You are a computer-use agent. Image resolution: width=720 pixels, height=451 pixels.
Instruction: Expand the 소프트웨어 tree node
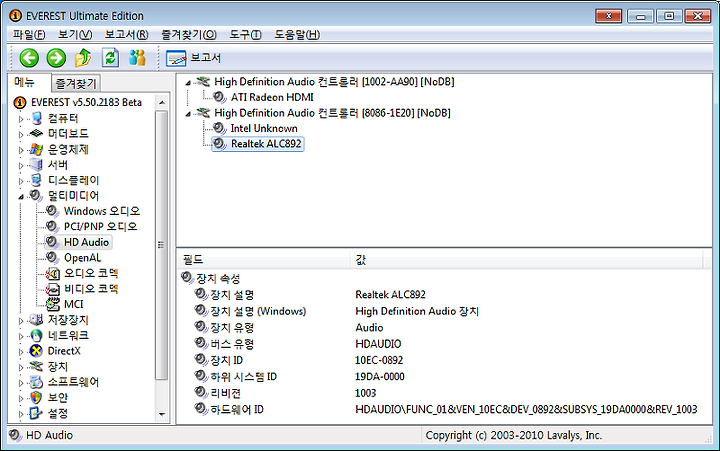point(21,383)
